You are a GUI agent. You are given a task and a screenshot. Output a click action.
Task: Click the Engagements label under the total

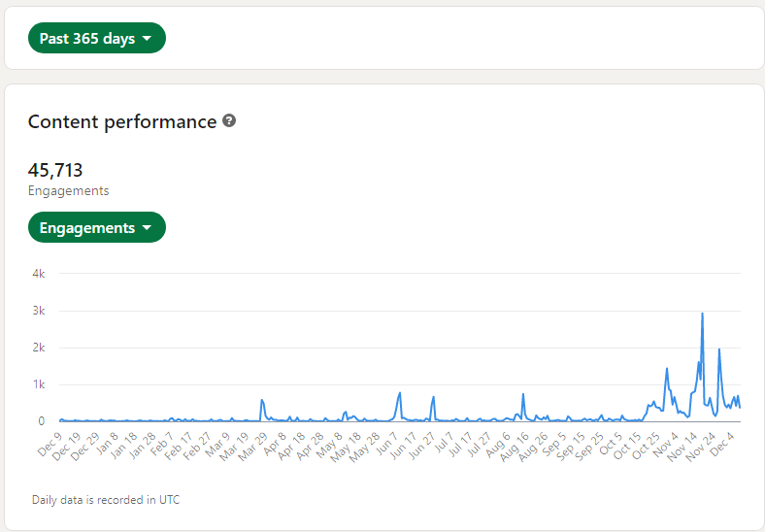(x=68, y=190)
